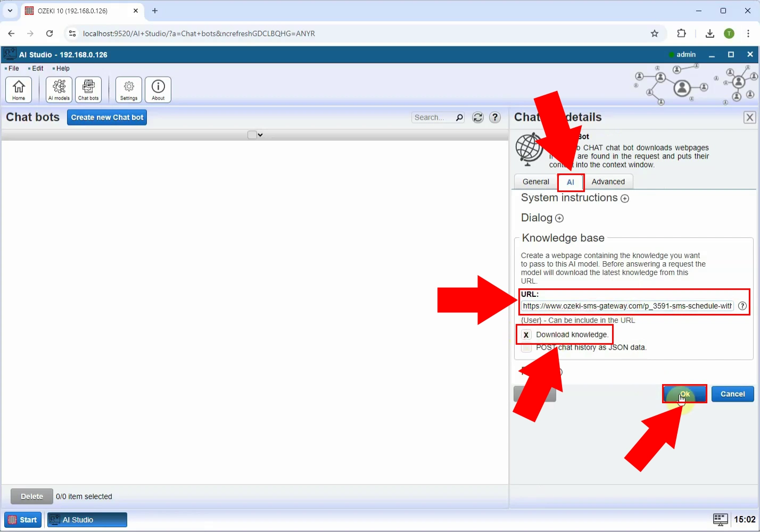Uncheck the Download knowledge checkbox
The width and height of the screenshot is (760, 532).
click(526, 335)
